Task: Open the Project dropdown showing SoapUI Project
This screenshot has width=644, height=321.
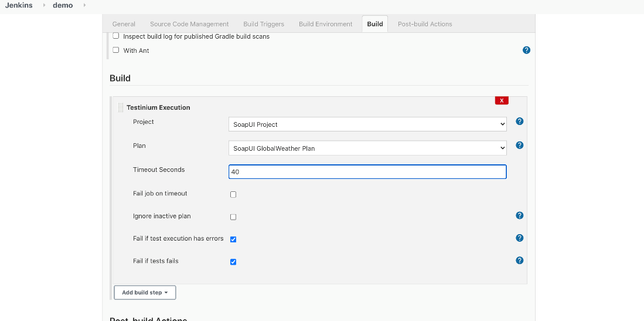Action: (367, 124)
